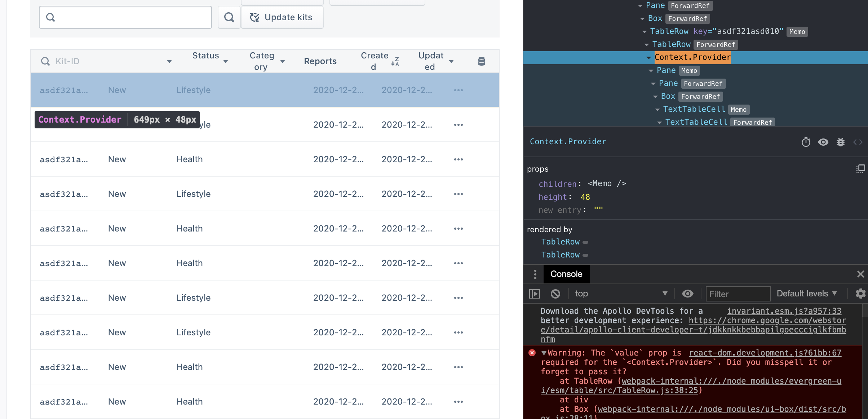The image size is (868, 419).
Task: Click the suspend timer stopwatch icon
Action: point(806,142)
